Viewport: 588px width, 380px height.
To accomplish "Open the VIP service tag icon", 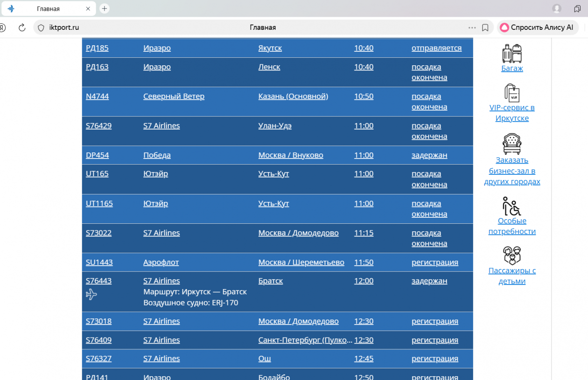I will 512,93.
